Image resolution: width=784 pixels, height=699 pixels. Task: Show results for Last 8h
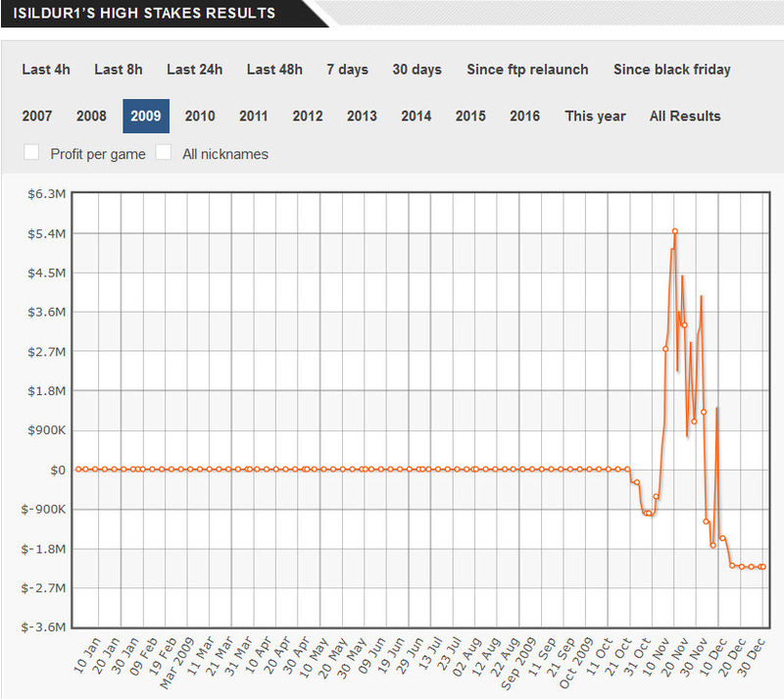coord(118,70)
